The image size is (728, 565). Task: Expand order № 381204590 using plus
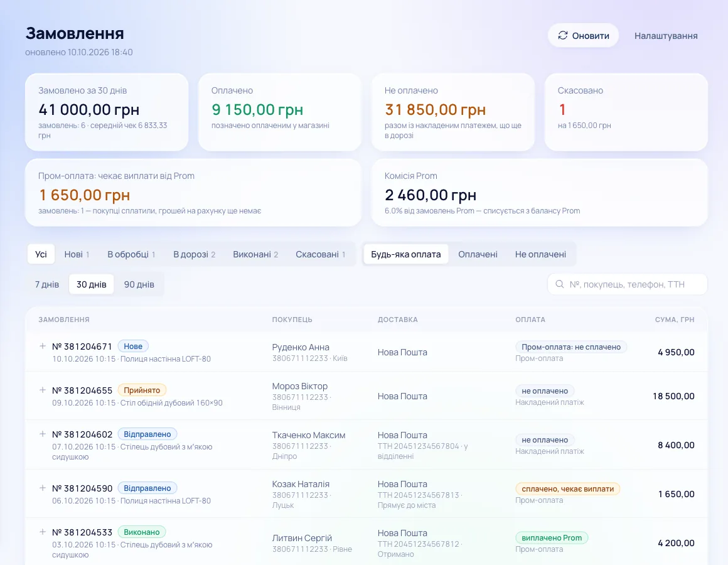pyautogui.click(x=43, y=488)
